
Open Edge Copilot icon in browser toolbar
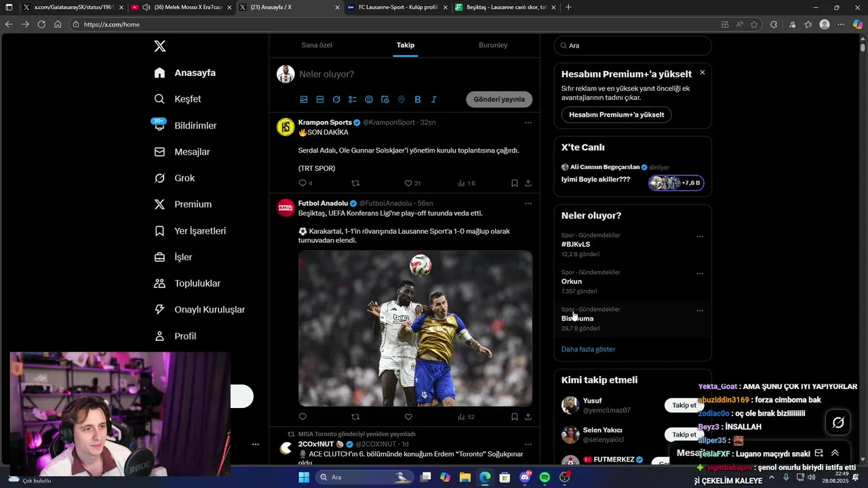[858, 24]
